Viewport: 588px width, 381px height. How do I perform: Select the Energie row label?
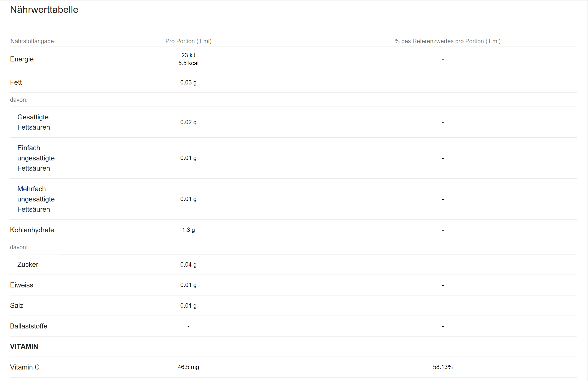point(22,59)
